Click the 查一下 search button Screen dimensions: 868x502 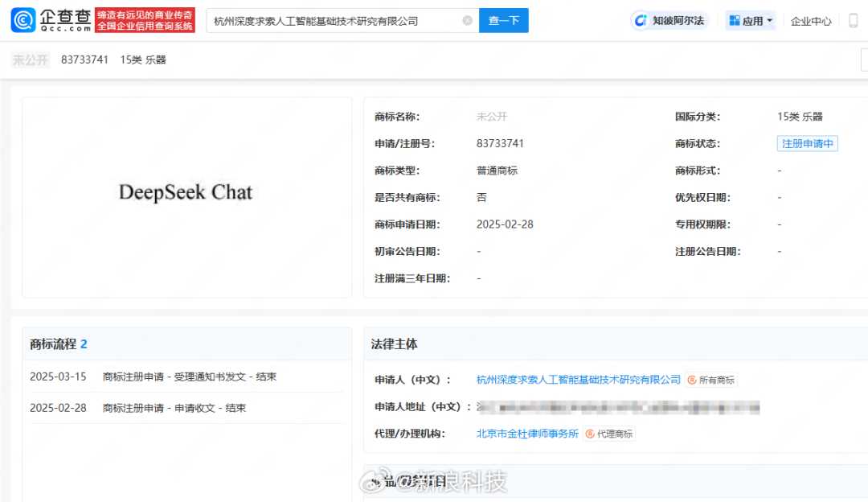click(x=503, y=20)
